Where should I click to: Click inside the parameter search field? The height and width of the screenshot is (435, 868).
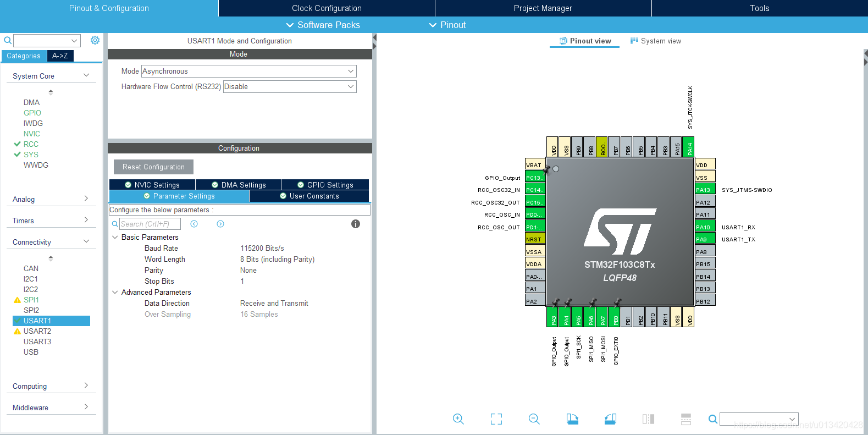[150, 224]
